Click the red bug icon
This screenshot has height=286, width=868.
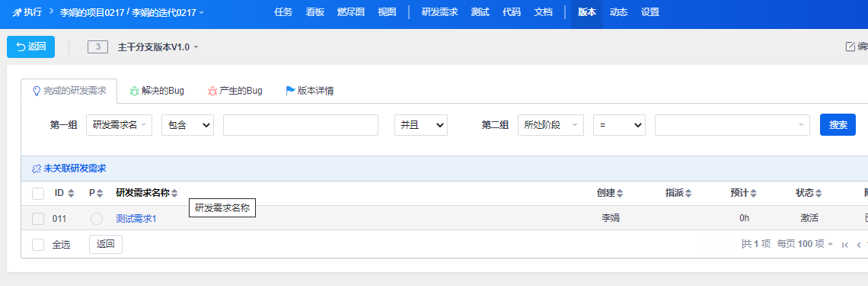[212, 91]
